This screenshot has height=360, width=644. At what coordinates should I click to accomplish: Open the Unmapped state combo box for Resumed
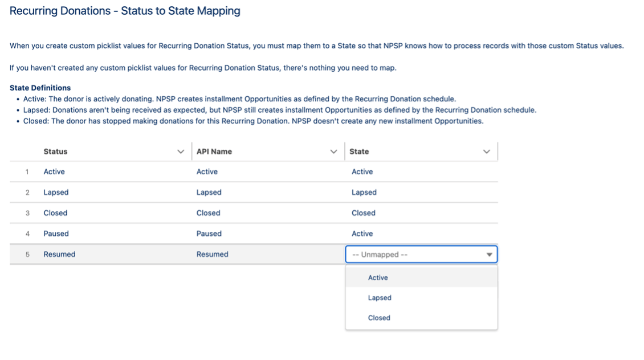[421, 255]
